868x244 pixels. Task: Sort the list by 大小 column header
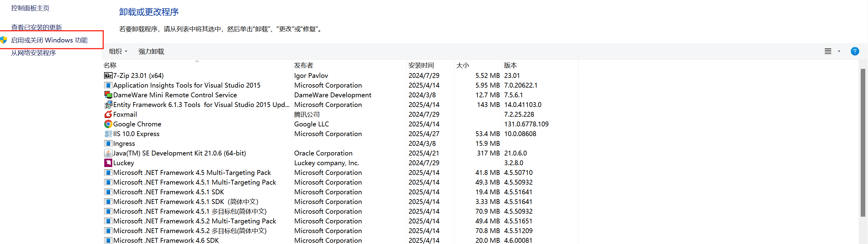(478, 65)
